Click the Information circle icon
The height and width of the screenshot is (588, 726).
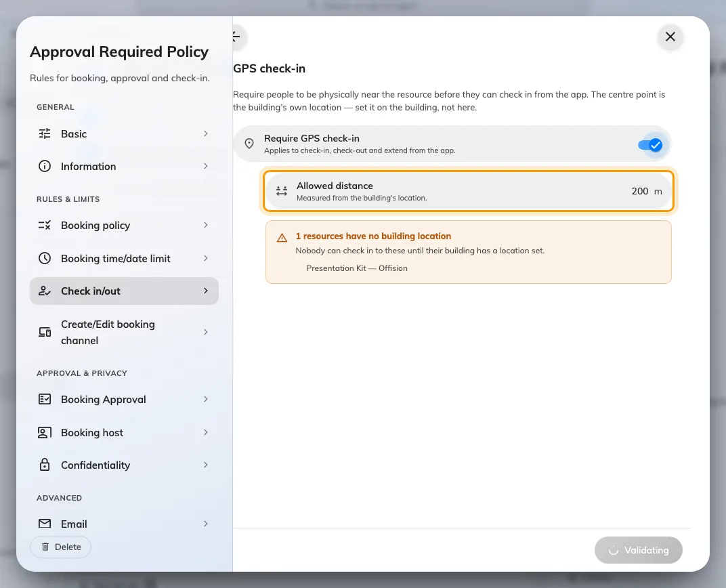(45, 166)
